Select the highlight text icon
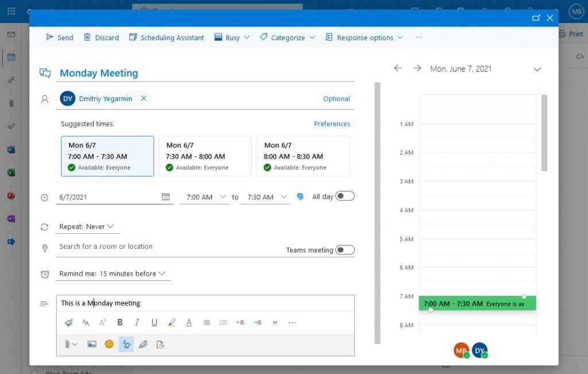 click(x=172, y=322)
